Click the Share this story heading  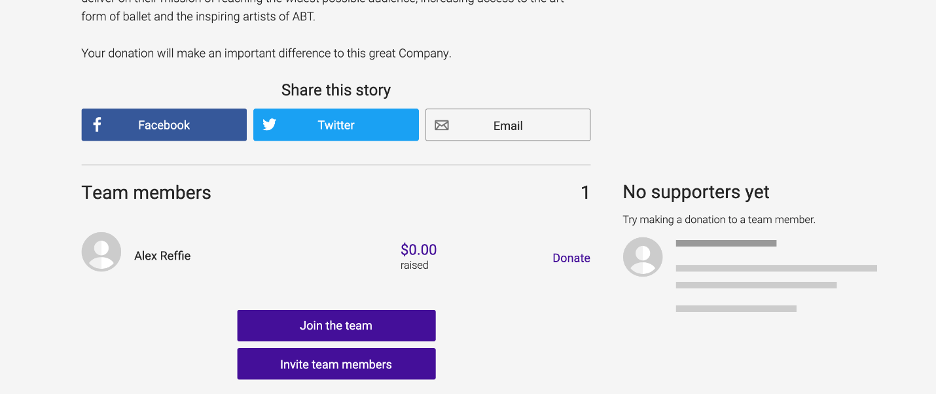pos(336,90)
